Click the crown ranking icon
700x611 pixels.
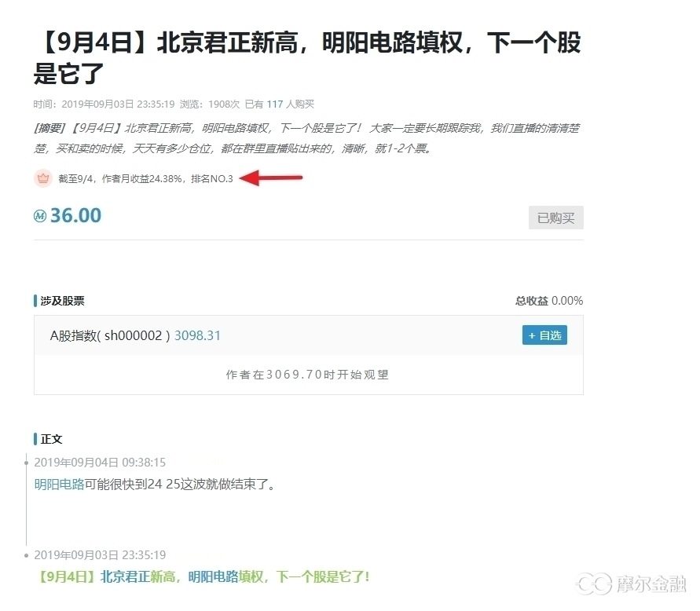point(43,178)
